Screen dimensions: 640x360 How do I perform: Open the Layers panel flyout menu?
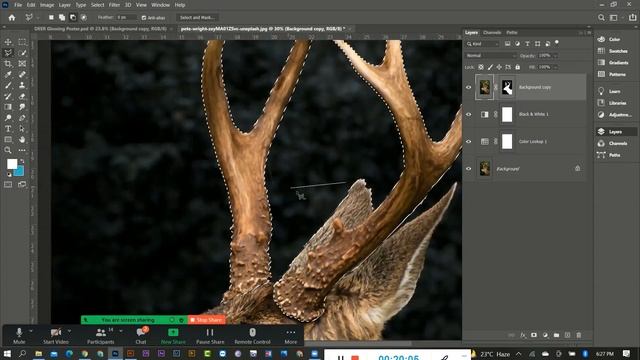(x=589, y=33)
